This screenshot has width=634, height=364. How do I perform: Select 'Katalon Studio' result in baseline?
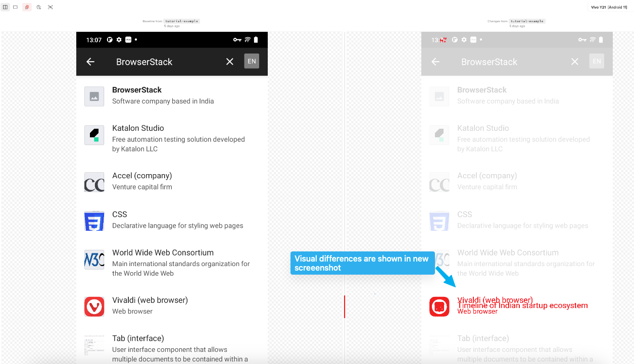138,128
